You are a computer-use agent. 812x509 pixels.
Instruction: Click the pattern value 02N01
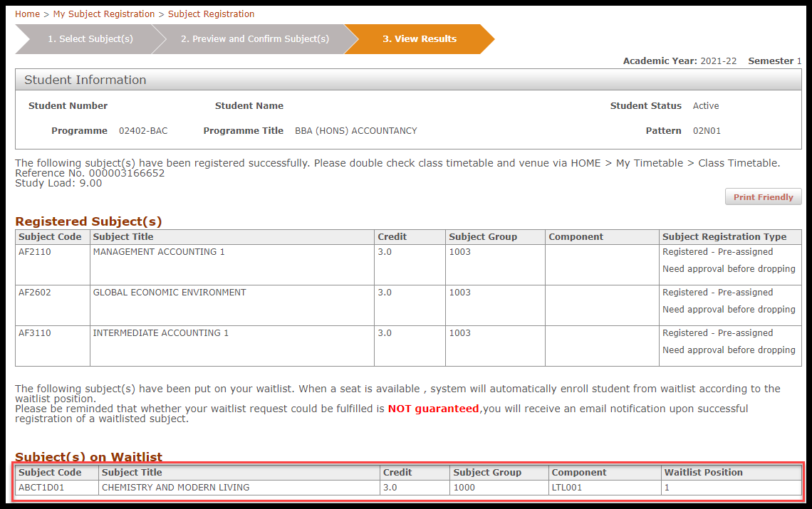click(x=707, y=130)
